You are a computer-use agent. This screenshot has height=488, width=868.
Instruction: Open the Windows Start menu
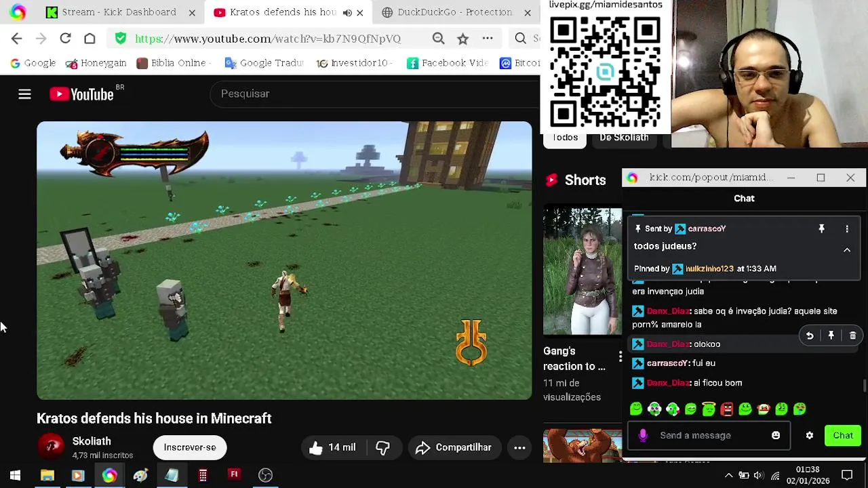pyautogui.click(x=15, y=475)
